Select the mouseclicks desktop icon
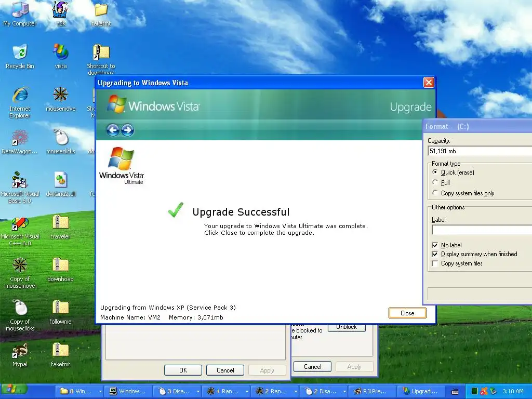The image size is (532, 399). pos(61,141)
